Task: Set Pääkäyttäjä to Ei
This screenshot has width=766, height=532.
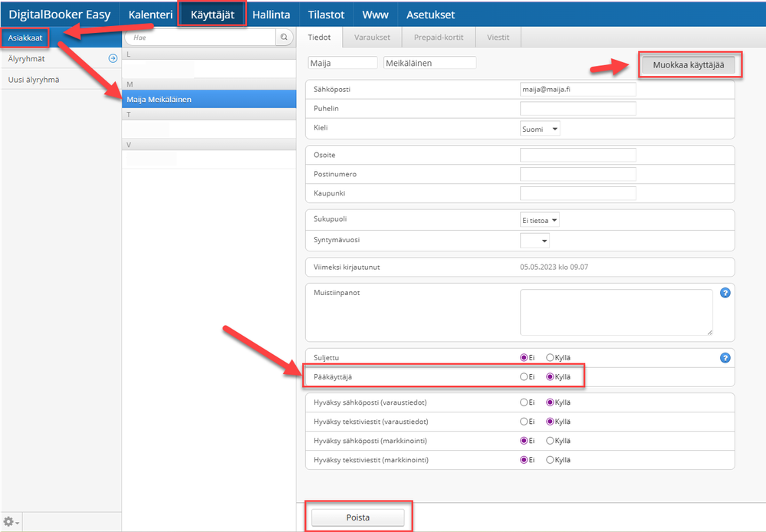Action: point(524,376)
